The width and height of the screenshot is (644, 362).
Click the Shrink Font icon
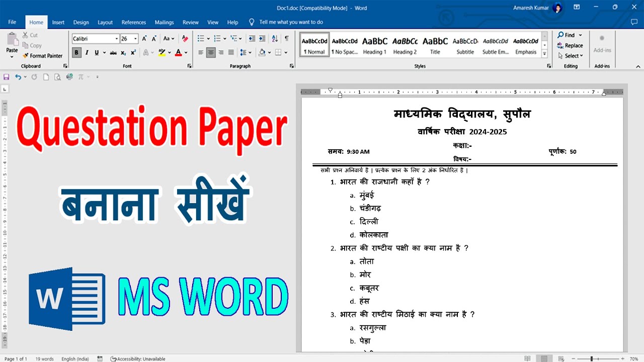click(155, 39)
